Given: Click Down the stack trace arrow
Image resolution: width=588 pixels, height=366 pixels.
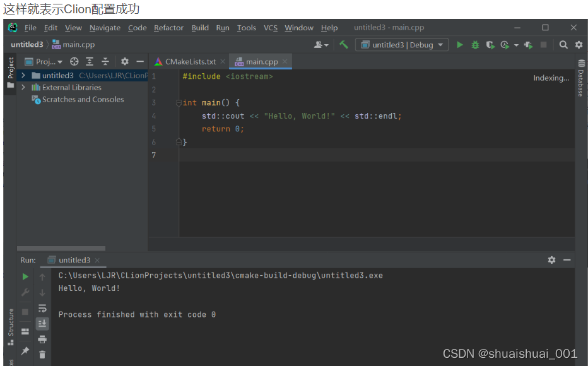Looking at the screenshot, I should [42, 293].
